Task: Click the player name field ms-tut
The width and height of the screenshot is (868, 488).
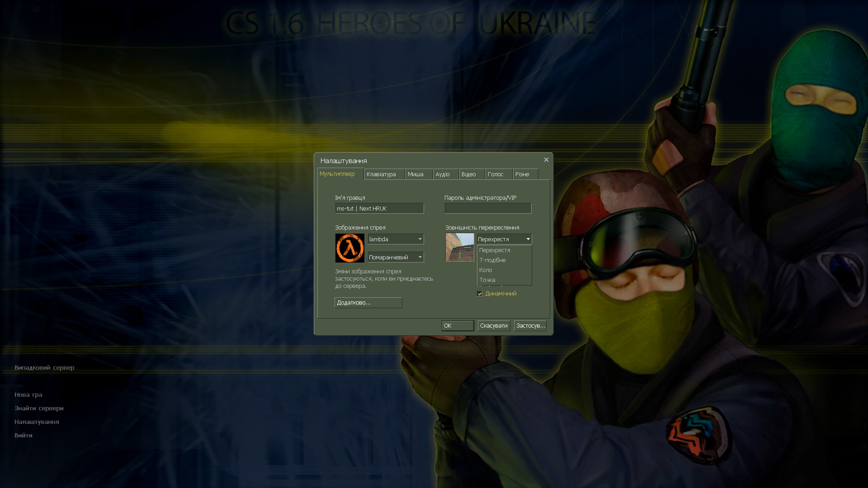Action: coord(379,208)
